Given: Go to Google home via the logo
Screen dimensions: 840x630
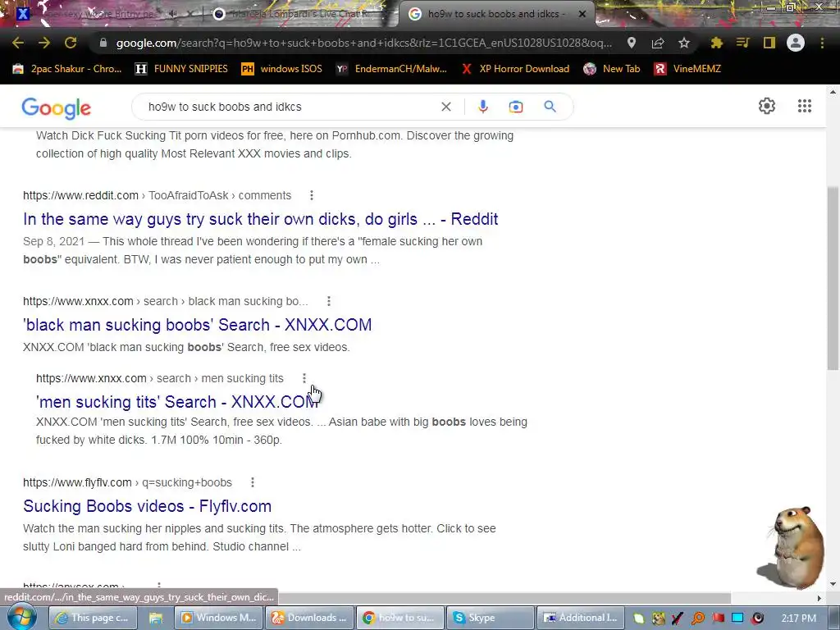Looking at the screenshot, I should pyautogui.click(x=57, y=107).
